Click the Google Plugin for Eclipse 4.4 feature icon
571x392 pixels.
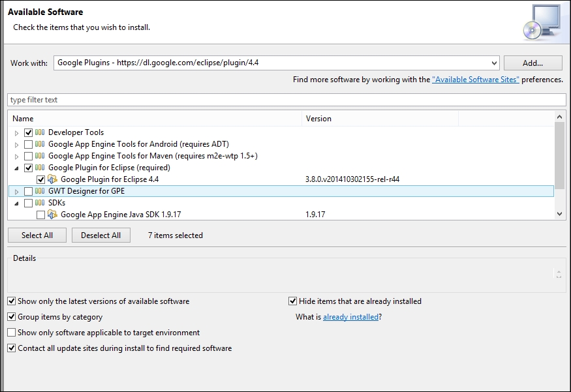[x=52, y=179]
